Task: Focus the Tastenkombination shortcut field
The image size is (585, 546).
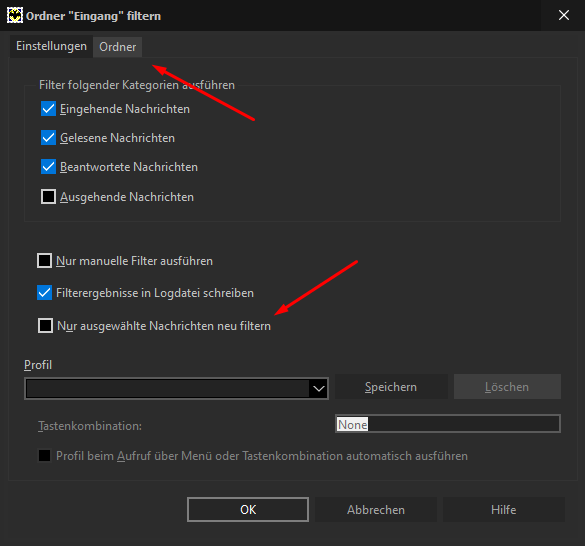Action: 448,424
